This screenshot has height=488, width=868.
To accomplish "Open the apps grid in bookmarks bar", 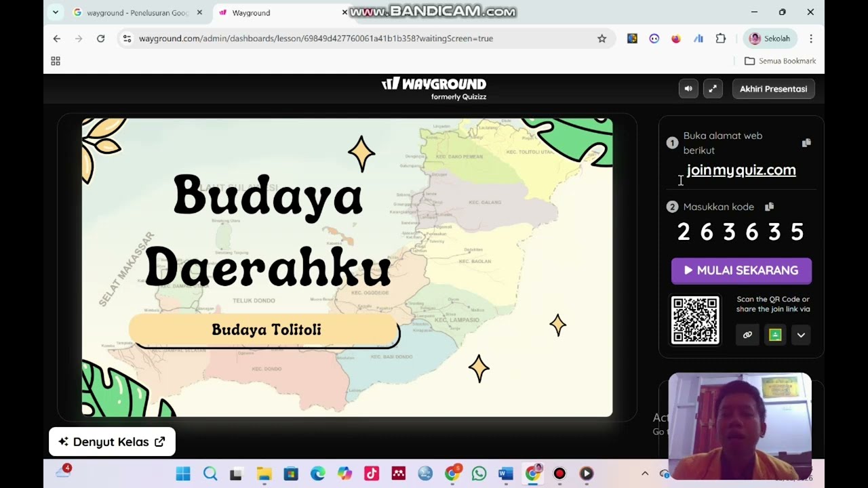I will [56, 61].
